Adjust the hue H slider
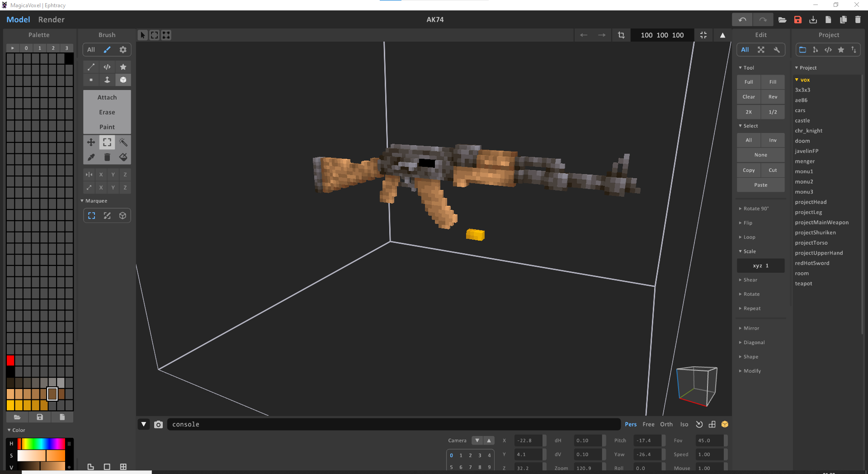Screen dimensions: 868x474 pos(41,444)
